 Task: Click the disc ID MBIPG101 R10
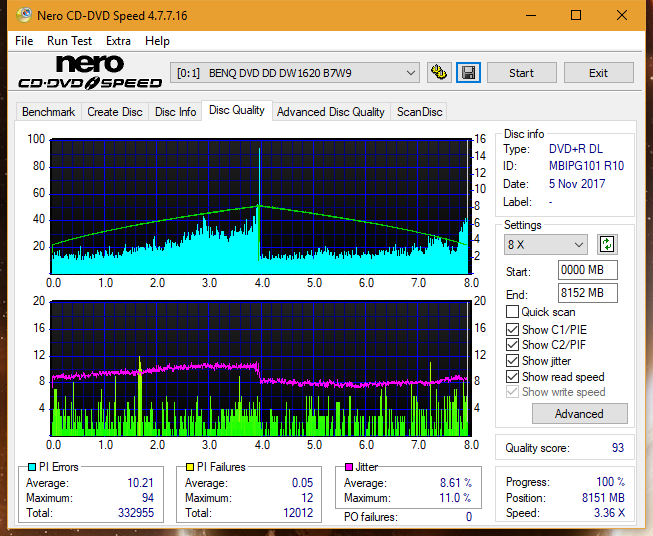586,166
